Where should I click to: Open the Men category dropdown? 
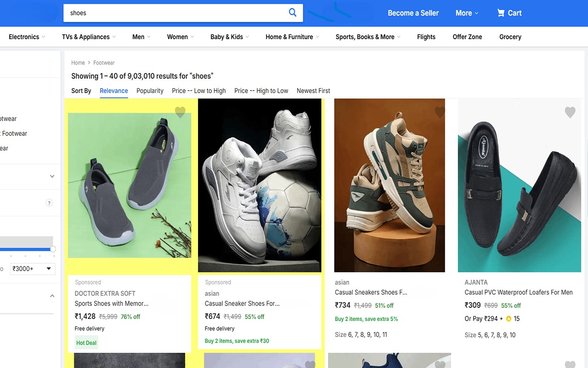click(x=141, y=37)
